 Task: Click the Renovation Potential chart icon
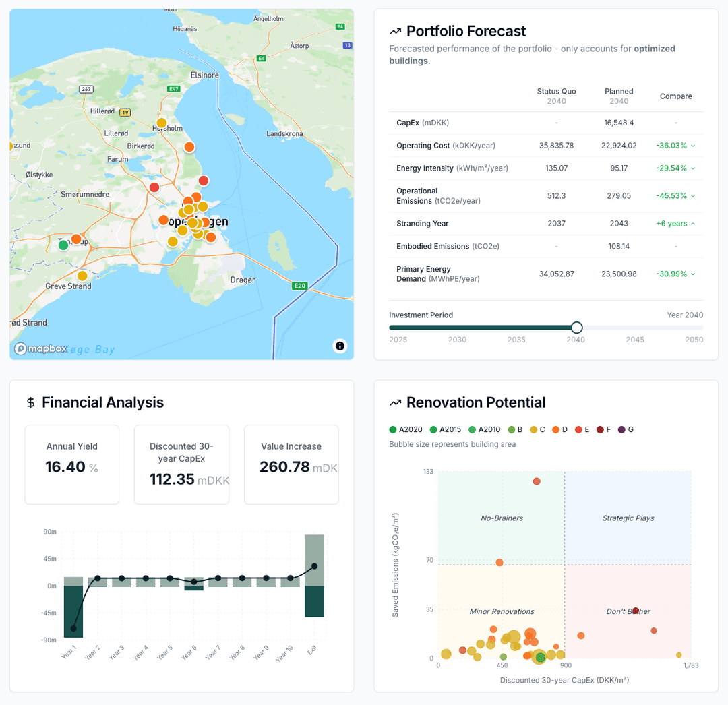pyautogui.click(x=394, y=402)
